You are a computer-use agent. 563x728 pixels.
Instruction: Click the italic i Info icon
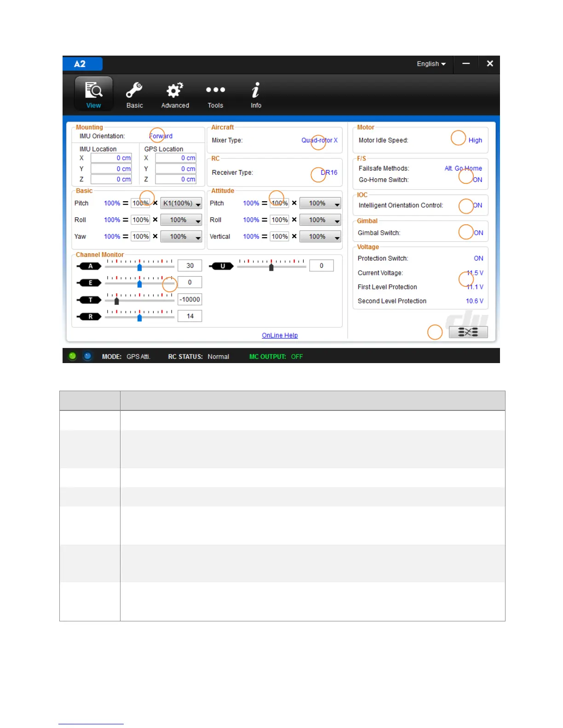[256, 90]
